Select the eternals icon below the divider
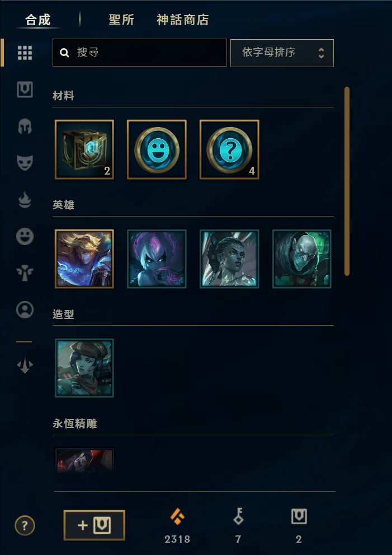The image size is (392, 555). (x=25, y=366)
